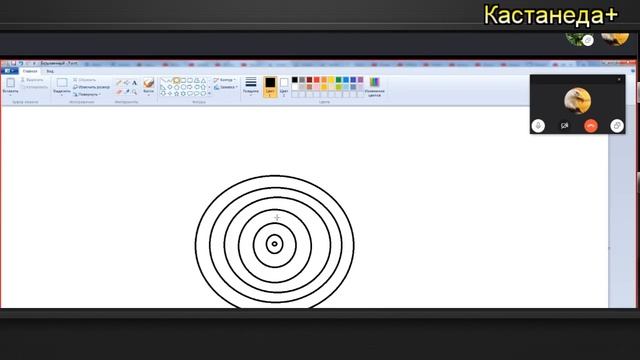
Task: Toggle microphone mute in call window
Action: pos(538,126)
